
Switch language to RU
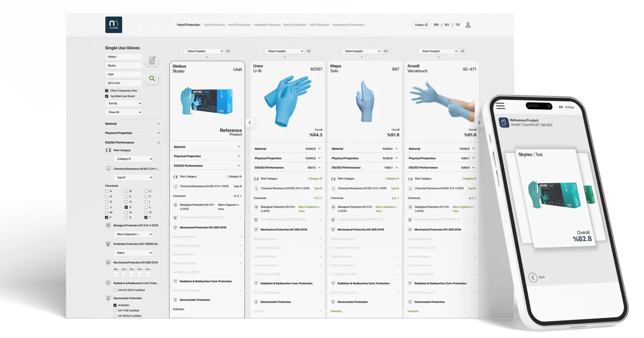point(447,25)
